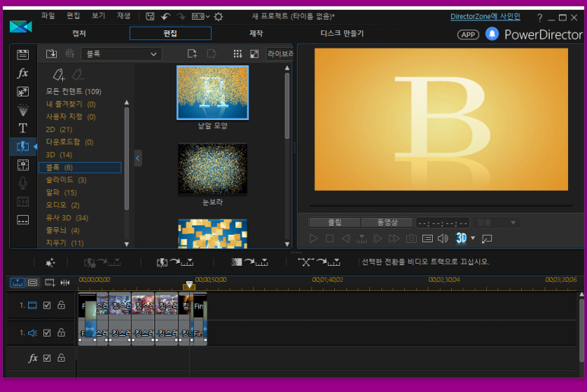
Task: Open the 편집 menu in menu bar
Action: click(74, 16)
